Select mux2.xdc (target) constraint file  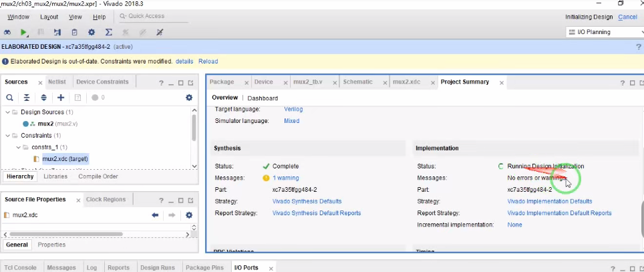pyautogui.click(x=65, y=158)
